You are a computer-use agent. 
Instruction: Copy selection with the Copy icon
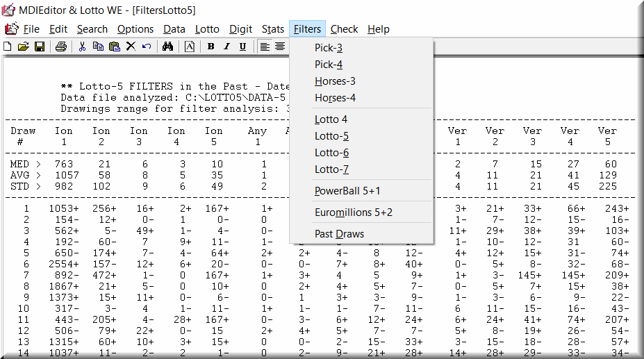coord(98,47)
